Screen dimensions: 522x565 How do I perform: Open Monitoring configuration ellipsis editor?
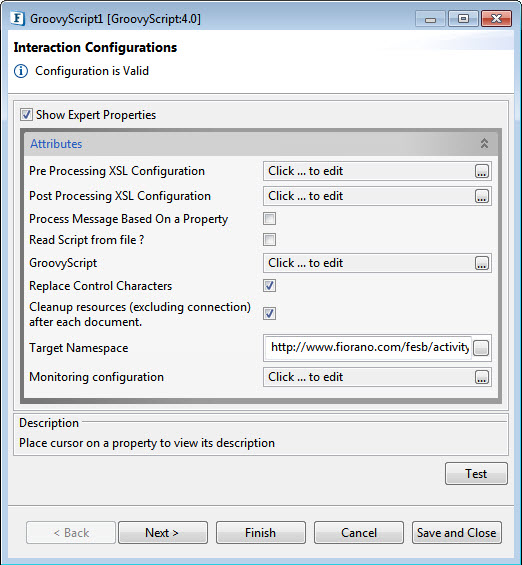482,377
